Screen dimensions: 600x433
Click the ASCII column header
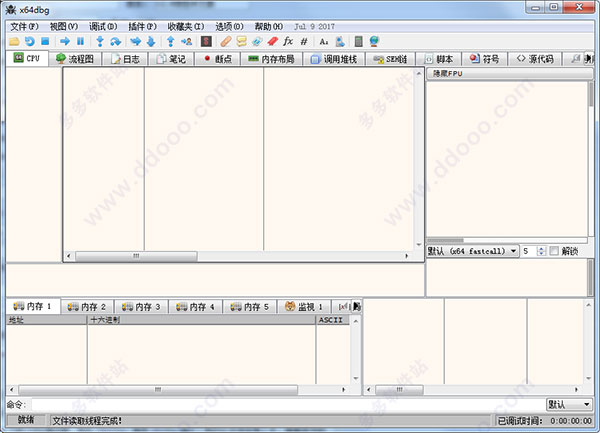pos(333,320)
